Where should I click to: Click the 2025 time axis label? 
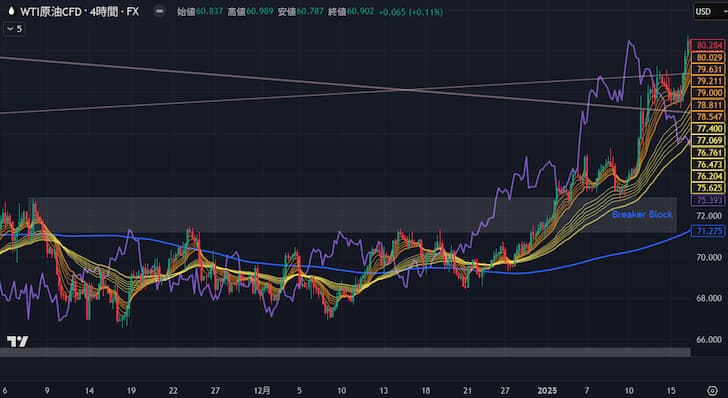pyautogui.click(x=547, y=390)
